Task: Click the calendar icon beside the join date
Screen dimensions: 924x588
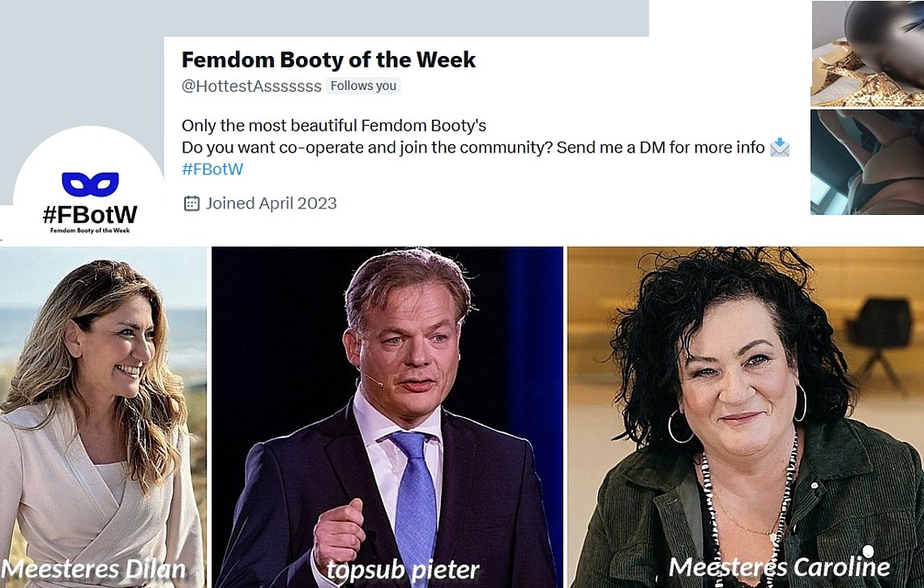Action: coord(191,203)
